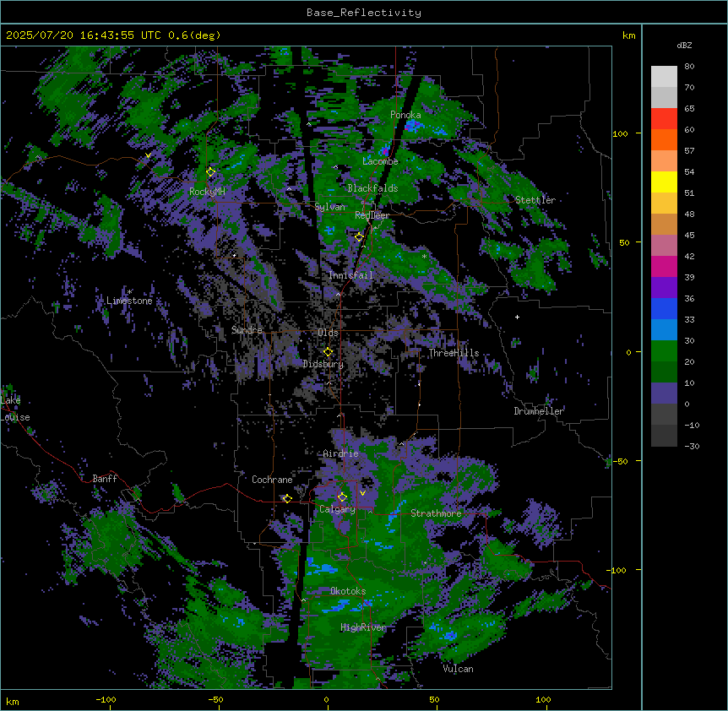Click the yellow V marker east of Calgary
This screenshot has width=728, height=711.
coord(362,493)
